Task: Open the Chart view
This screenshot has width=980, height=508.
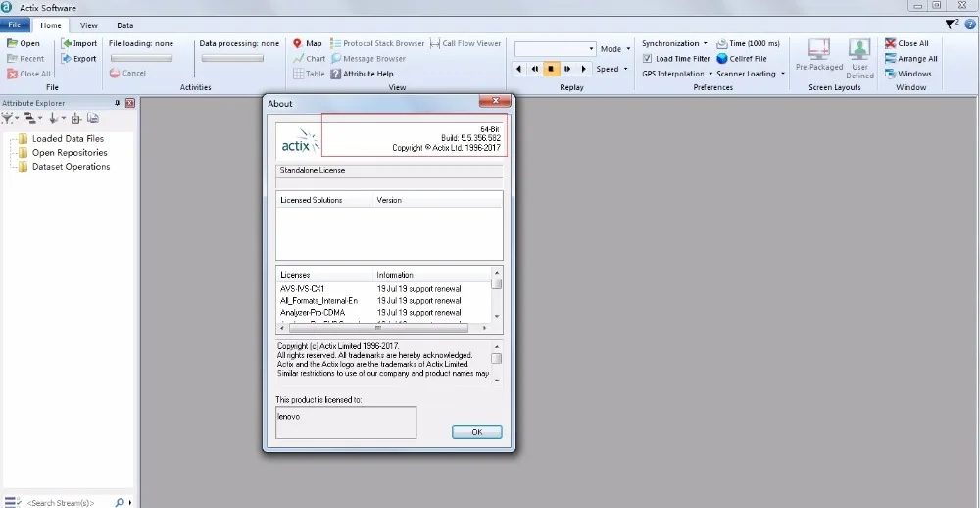Action: pyautogui.click(x=310, y=58)
